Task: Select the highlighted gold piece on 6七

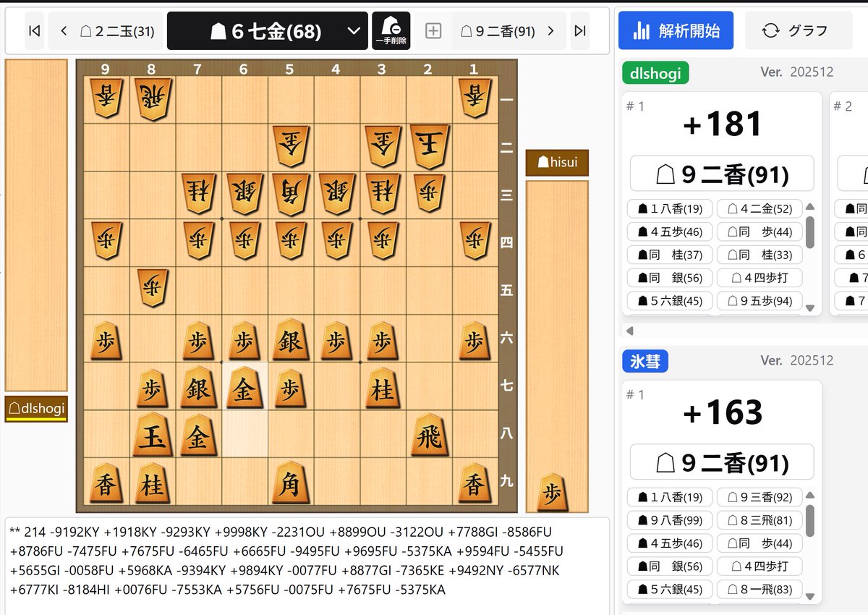Action: [x=244, y=387]
